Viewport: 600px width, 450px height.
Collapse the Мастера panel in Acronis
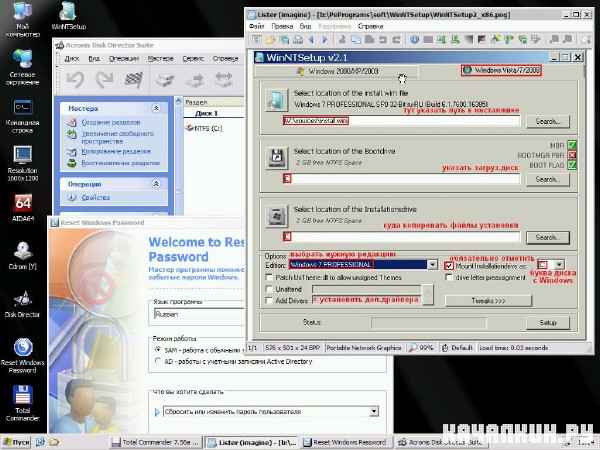[x=156, y=108]
